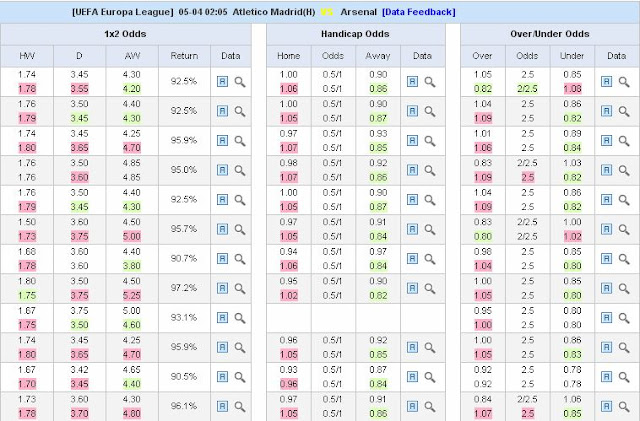This screenshot has height=421, width=640.
Task: Click the Arsenal team name
Action: tap(359, 12)
